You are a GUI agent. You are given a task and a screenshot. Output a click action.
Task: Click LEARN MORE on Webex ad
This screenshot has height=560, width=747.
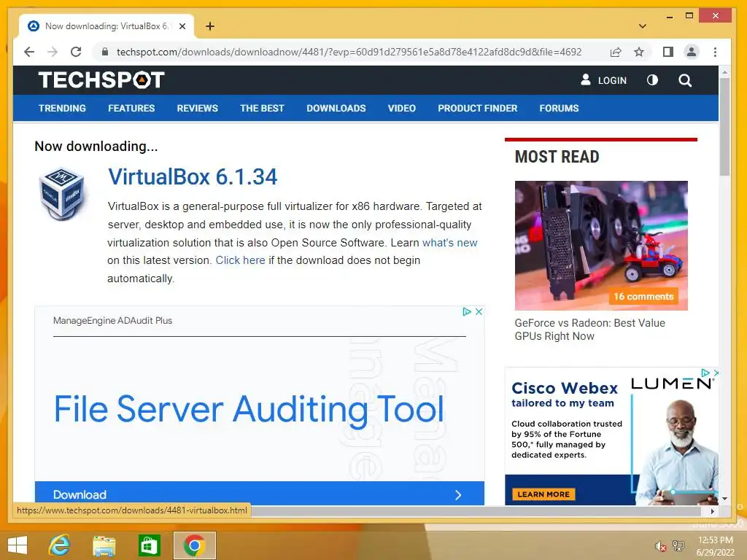coord(543,494)
